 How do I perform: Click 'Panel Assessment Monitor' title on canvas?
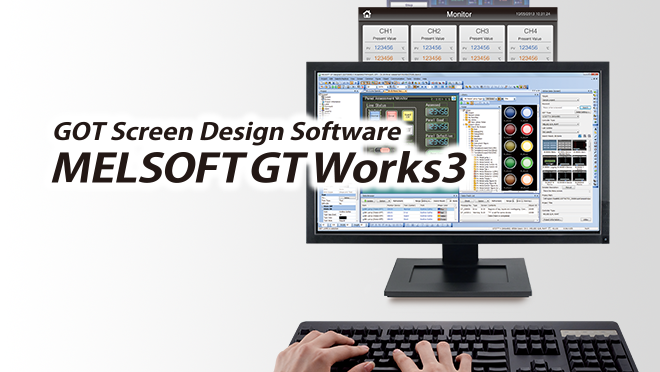click(x=386, y=98)
